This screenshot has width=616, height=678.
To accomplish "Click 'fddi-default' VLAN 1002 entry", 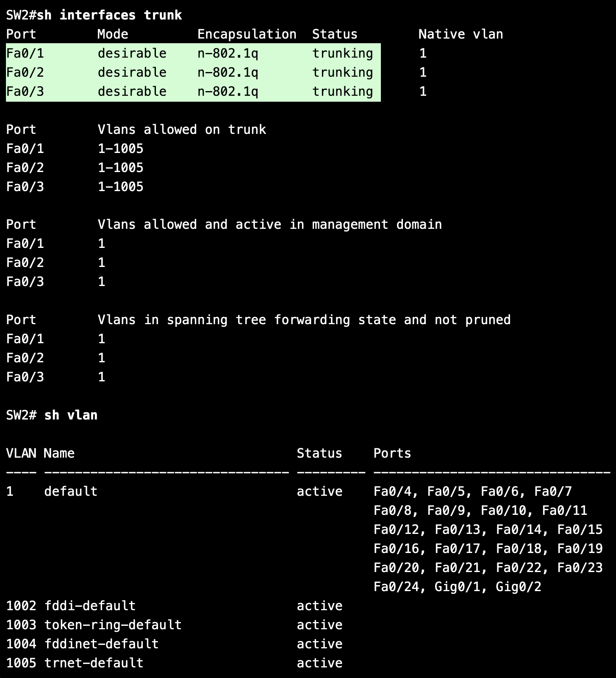I will coord(90,606).
